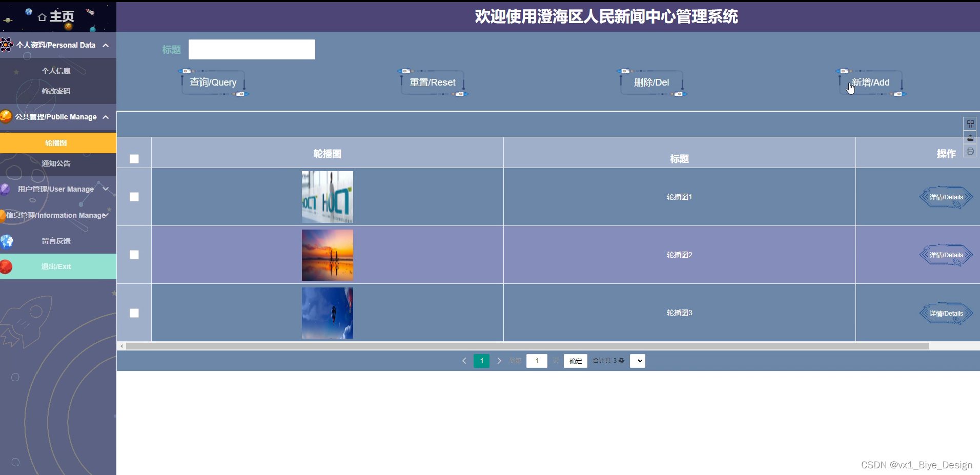Screen dimensions: 980x475
Task: Focus the jump-to-page number input
Action: tap(537, 361)
